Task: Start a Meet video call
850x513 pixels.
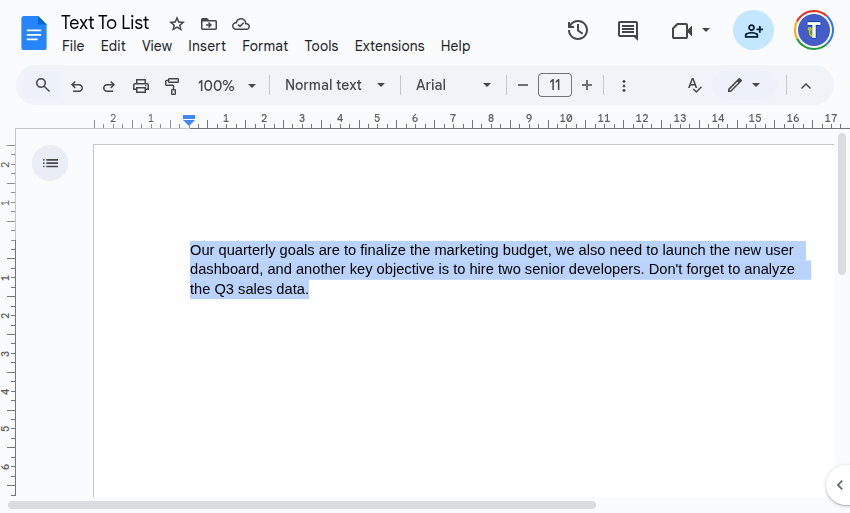Action: (681, 30)
